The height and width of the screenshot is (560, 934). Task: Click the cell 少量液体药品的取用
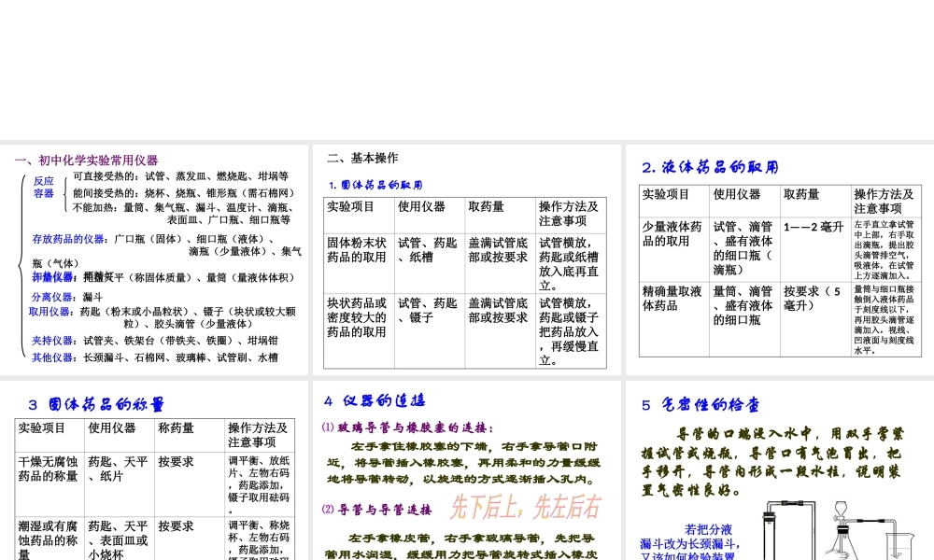(673, 249)
